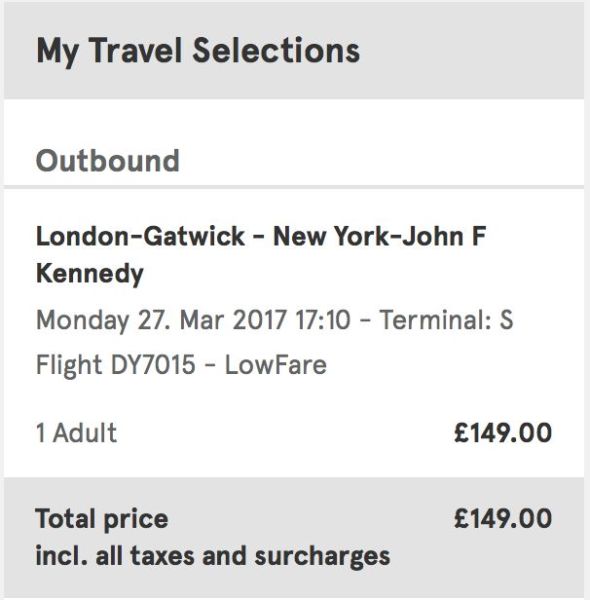Click the My Travel Selections heading
The height and width of the screenshot is (600, 590).
[x=198, y=52]
